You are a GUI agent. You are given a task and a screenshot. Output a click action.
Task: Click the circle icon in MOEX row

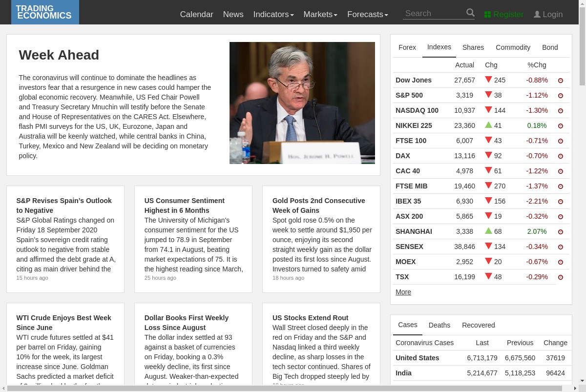(x=561, y=262)
